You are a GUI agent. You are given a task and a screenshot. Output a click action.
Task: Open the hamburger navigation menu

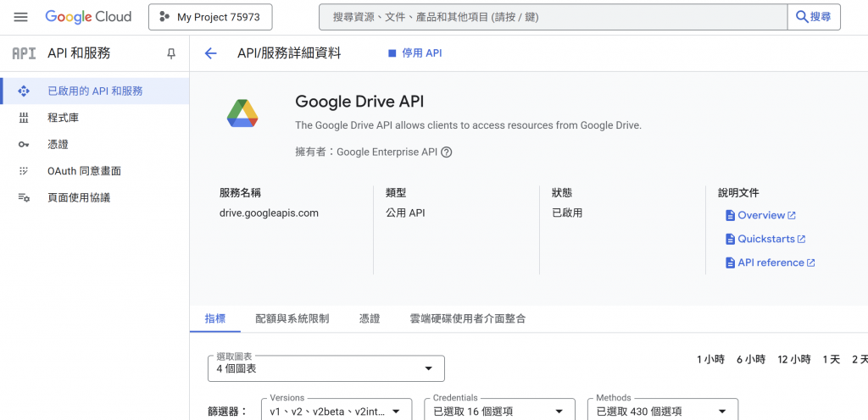[x=20, y=17]
